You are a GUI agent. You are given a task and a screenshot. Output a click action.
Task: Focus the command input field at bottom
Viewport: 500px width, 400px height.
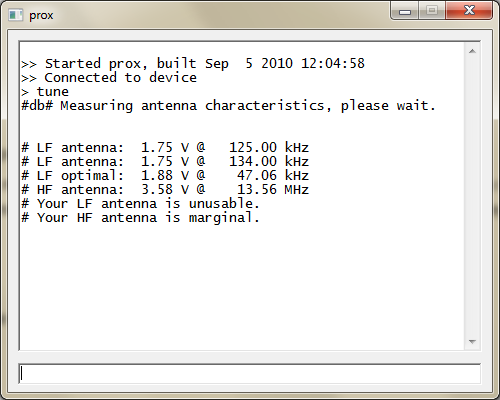249,373
